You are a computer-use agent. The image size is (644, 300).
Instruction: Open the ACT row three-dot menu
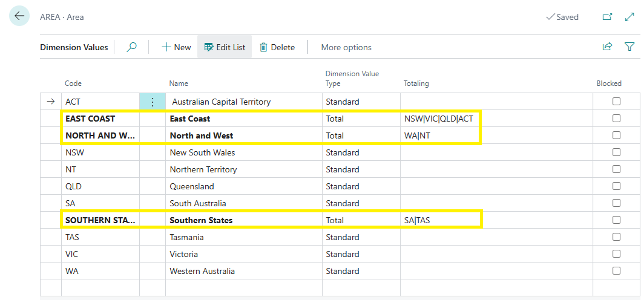click(x=153, y=102)
